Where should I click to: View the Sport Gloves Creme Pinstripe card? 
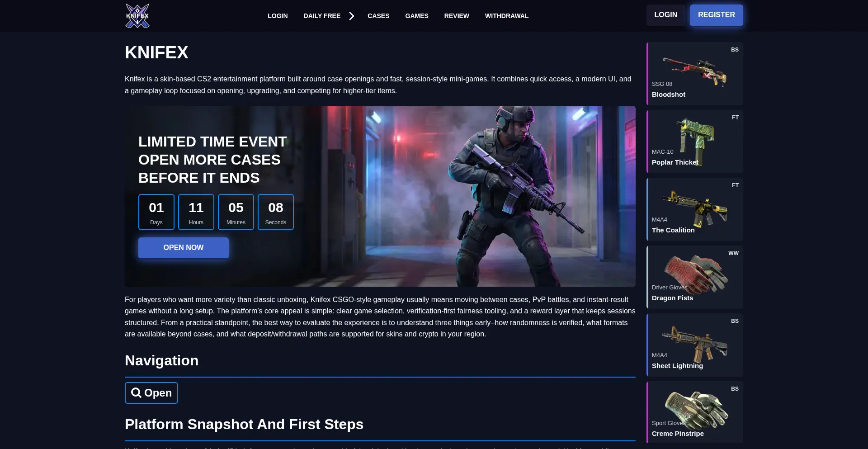click(x=695, y=412)
